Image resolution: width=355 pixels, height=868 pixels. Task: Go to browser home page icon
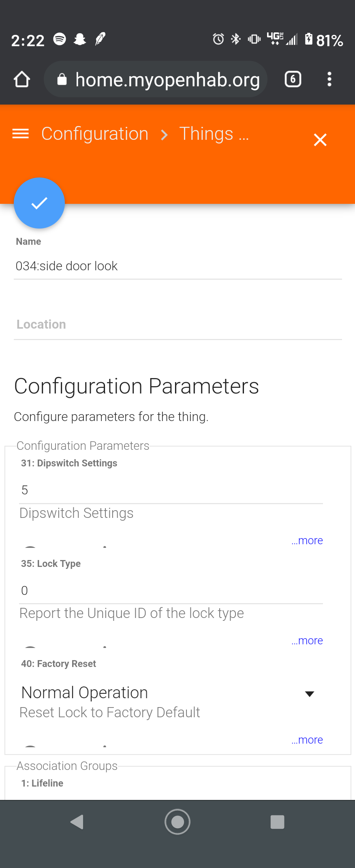[x=22, y=79]
